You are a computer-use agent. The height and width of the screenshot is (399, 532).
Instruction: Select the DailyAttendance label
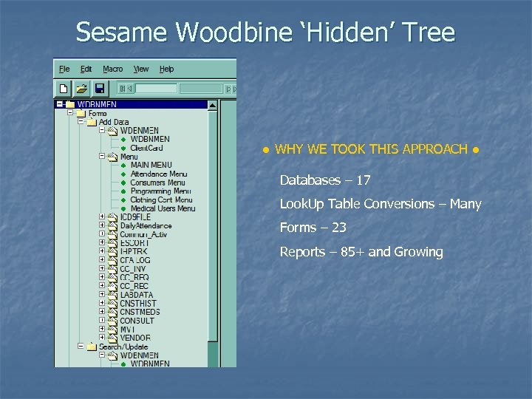(146, 225)
